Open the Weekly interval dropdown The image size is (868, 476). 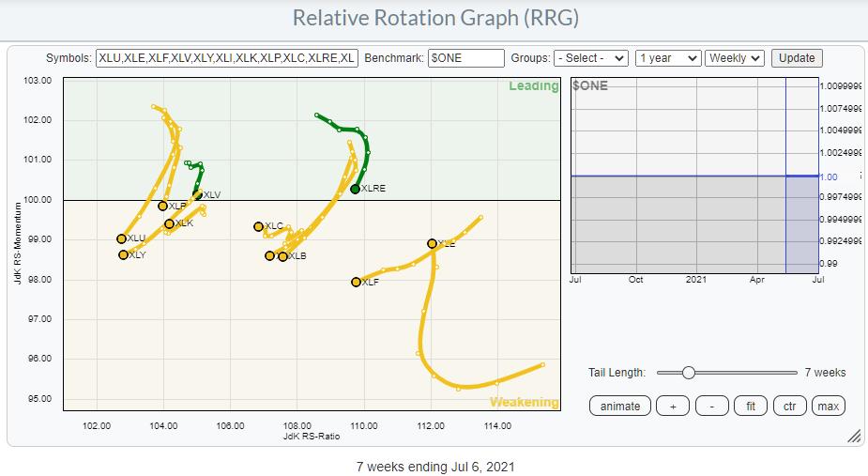(735, 58)
